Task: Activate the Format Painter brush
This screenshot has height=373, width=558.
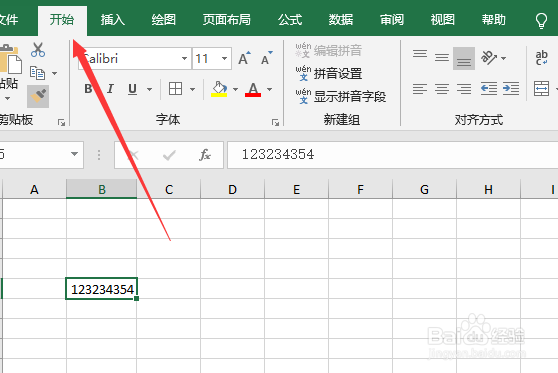Action: pyautogui.click(x=38, y=96)
